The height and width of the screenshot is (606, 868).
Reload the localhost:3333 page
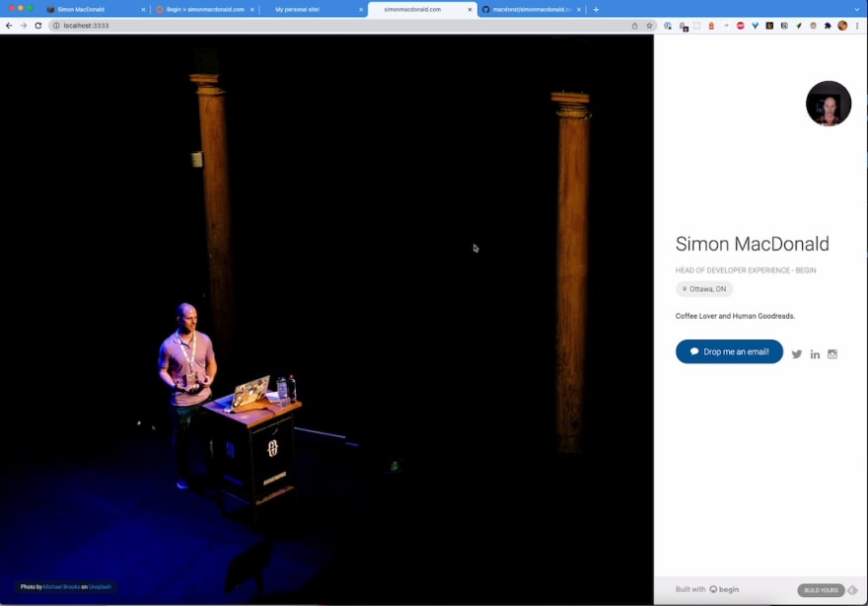click(38, 26)
